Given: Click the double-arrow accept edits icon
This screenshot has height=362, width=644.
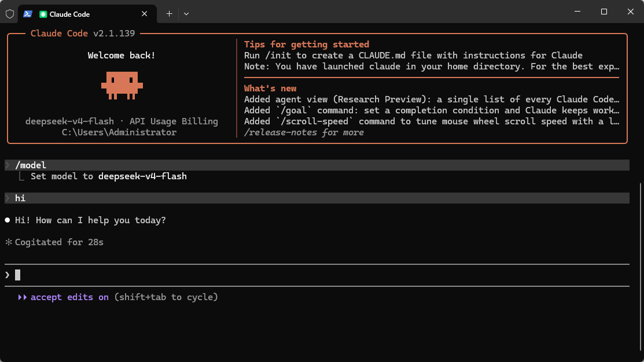Looking at the screenshot, I should point(22,297).
